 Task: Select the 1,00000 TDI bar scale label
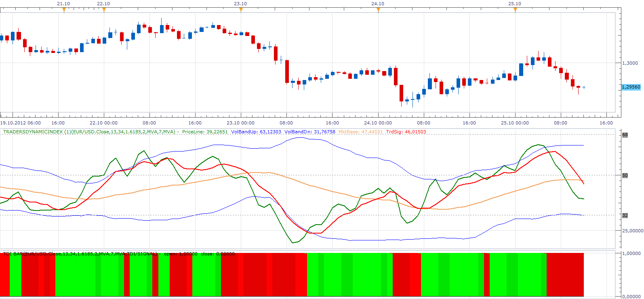tap(631, 253)
